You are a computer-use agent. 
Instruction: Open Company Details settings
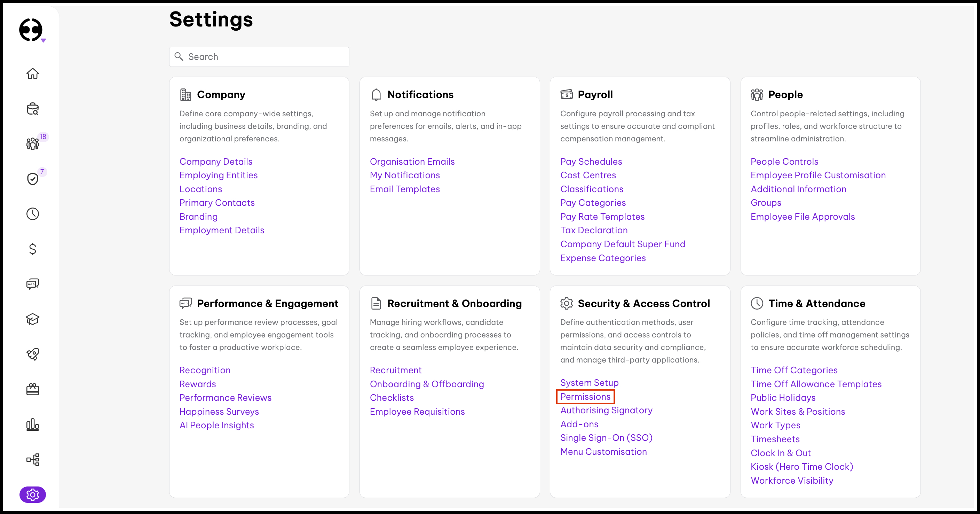coord(216,162)
